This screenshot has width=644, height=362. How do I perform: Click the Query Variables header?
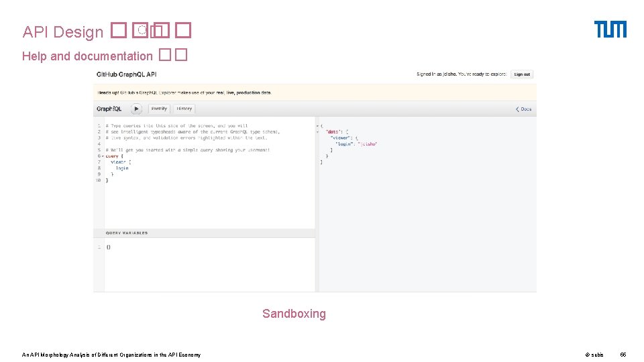(x=204, y=233)
